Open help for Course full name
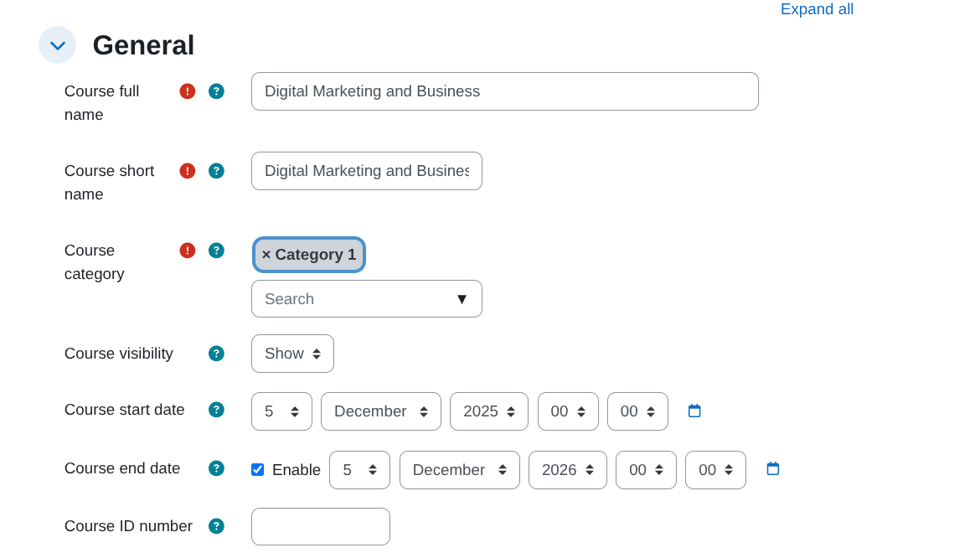Image resolution: width=980 pixels, height=558 pixels. (216, 91)
